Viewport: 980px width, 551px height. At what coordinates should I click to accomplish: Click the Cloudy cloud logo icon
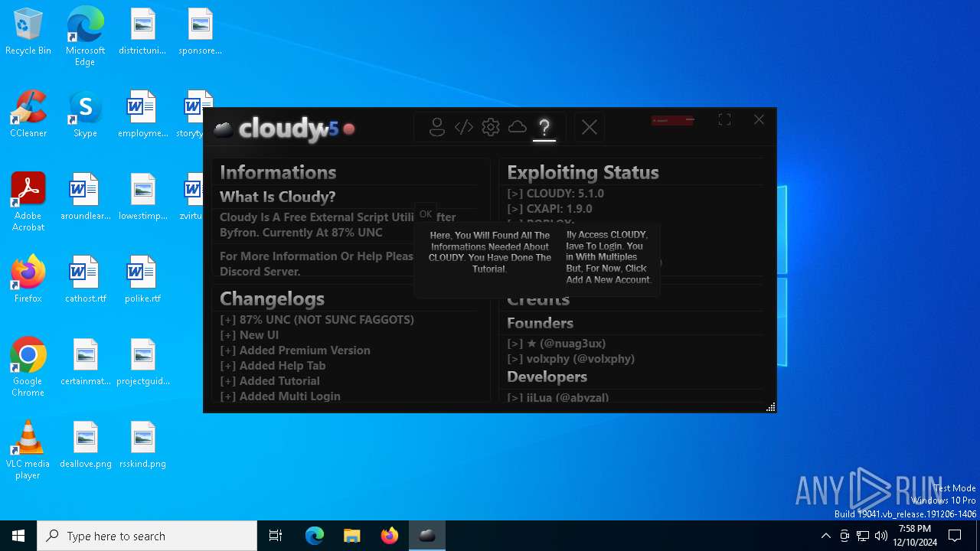pos(224,129)
